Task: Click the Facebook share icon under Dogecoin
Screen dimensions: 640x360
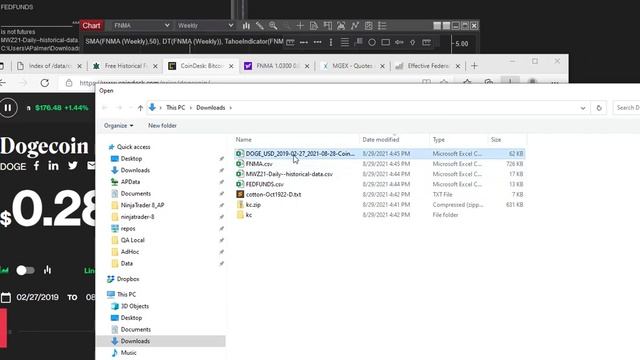Action: tap(37, 166)
